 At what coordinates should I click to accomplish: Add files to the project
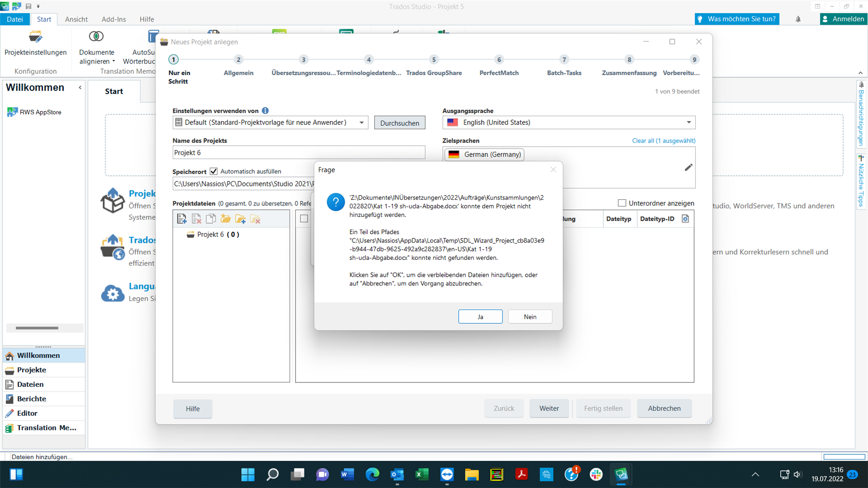(182, 218)
